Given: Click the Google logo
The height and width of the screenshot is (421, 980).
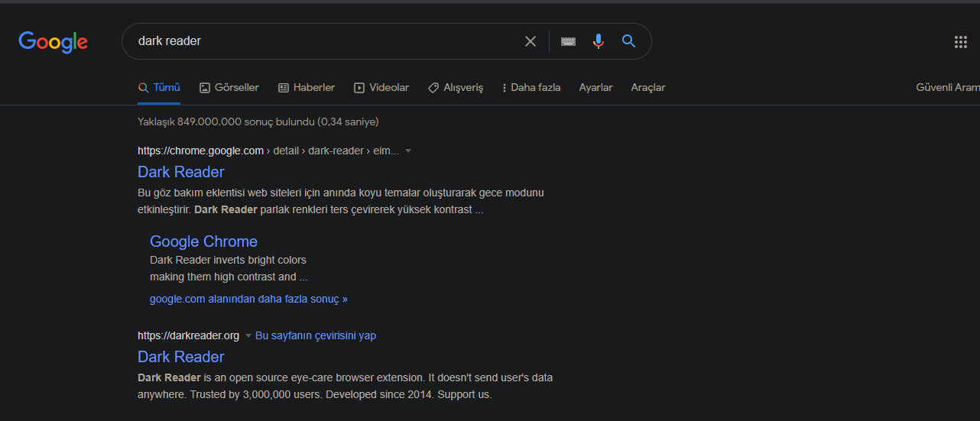Looking at the screenshot, I should tap(54, 41).
